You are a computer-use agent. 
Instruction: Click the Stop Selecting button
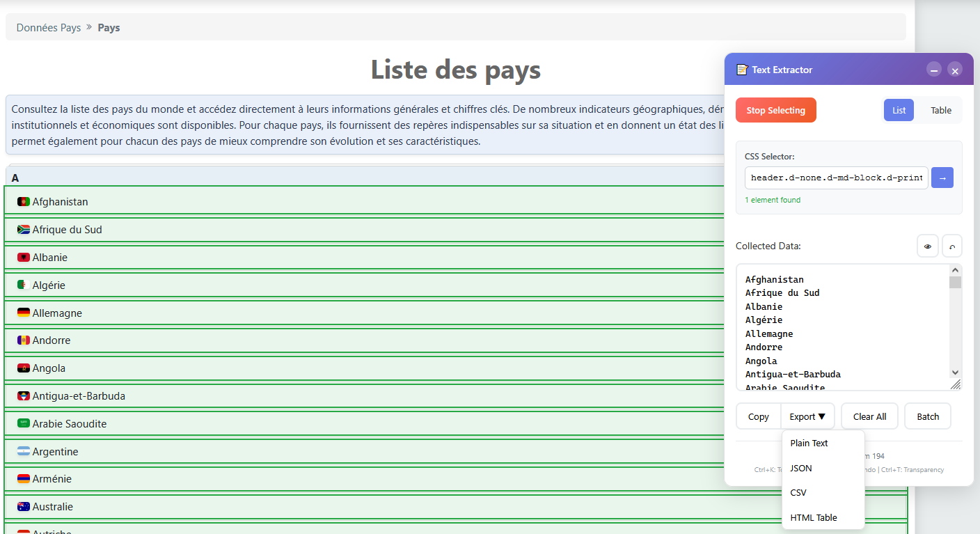776,110
